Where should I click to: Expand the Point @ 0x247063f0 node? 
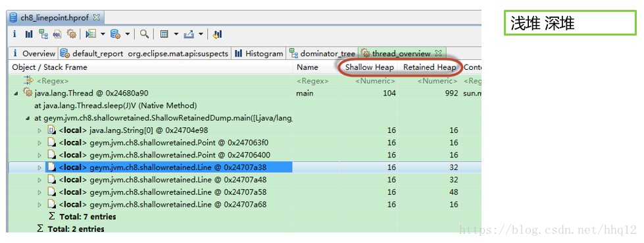point(40,143)
